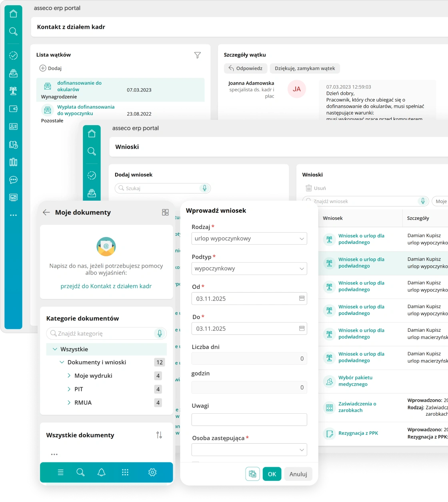Select the Wypłata dofinansowania do wypoczynku thread

coord(86,110)
